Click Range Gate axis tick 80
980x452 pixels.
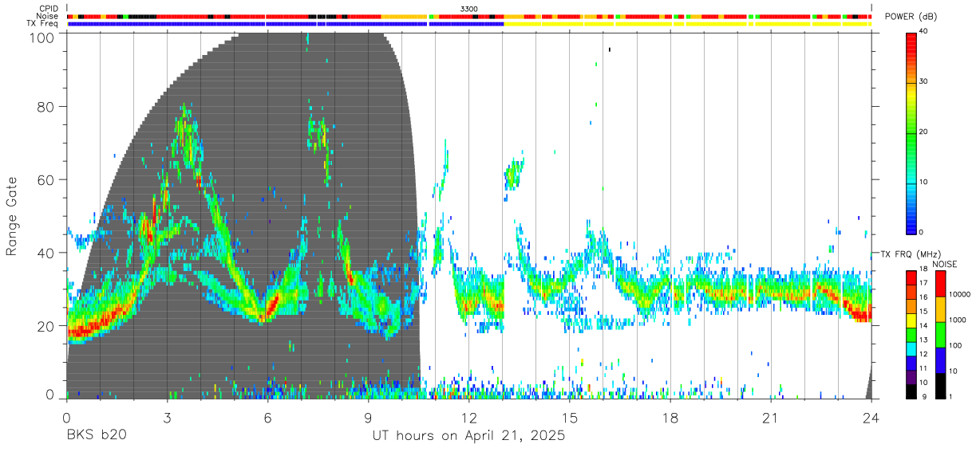pyautogui.click(x=45, y=107)
